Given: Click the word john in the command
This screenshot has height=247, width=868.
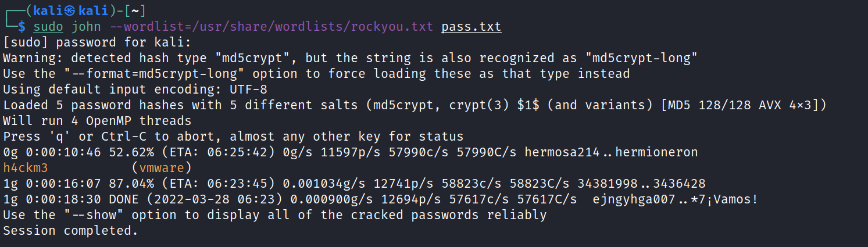Looking at the screenshot, I should click(86, 26).
